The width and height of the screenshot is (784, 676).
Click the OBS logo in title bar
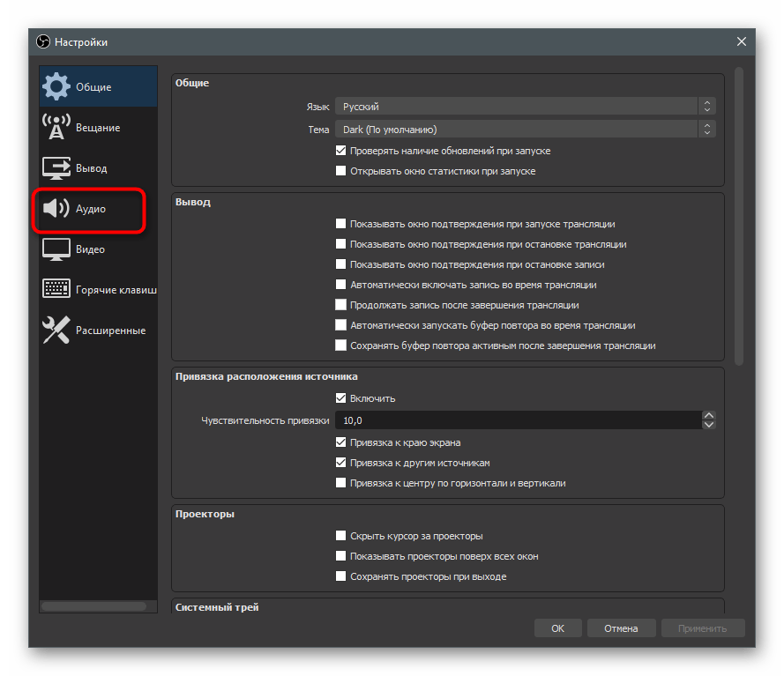pyautogui.click(x=43, y=42)
